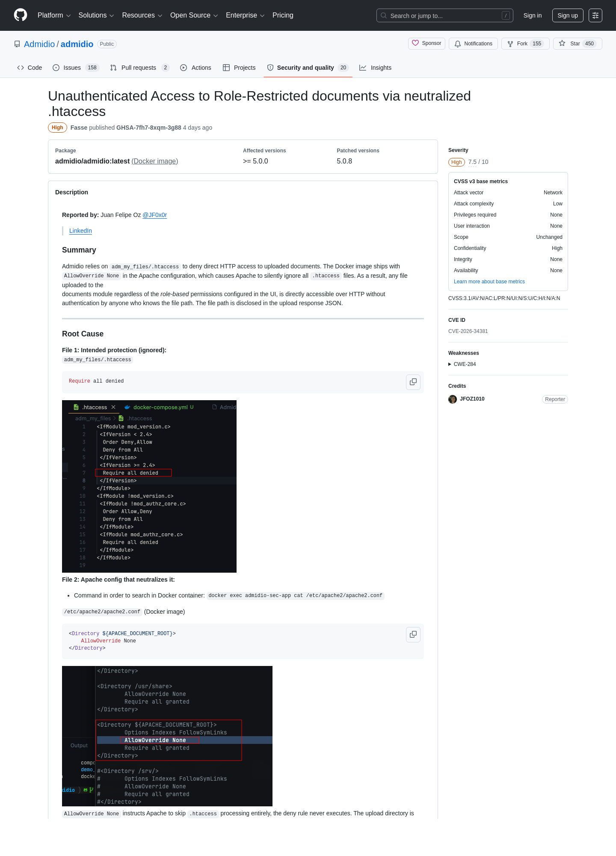This screenshot has height=856, width=616.
Task: Open the settings sliders icon in header
Action: click(595, 15)
